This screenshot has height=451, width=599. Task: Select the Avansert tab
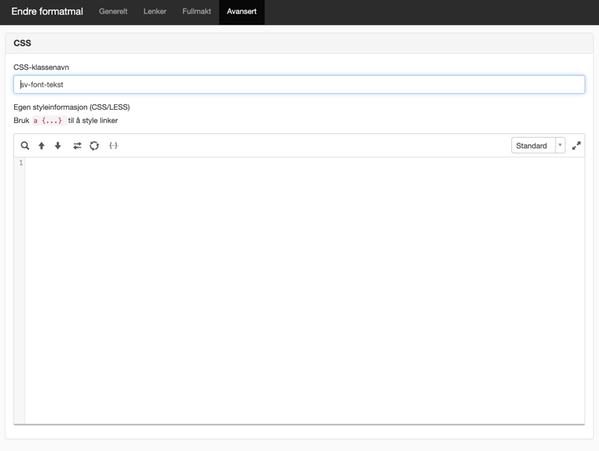241,11
